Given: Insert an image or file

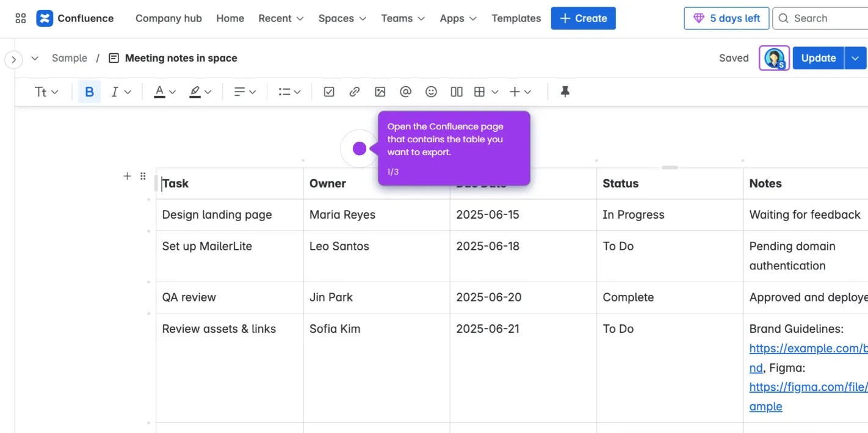Looking at the screenshot, I should 380,92.
